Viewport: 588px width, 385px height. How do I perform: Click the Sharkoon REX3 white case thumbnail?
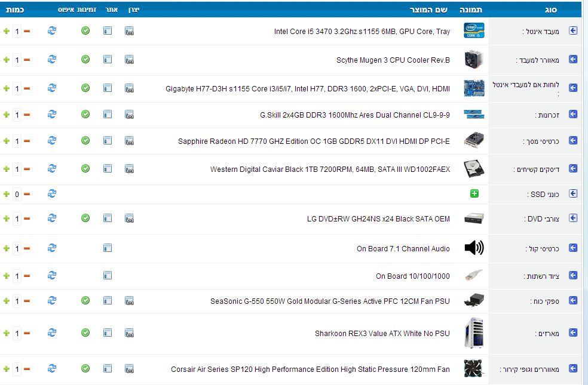(x=474, y=333)
